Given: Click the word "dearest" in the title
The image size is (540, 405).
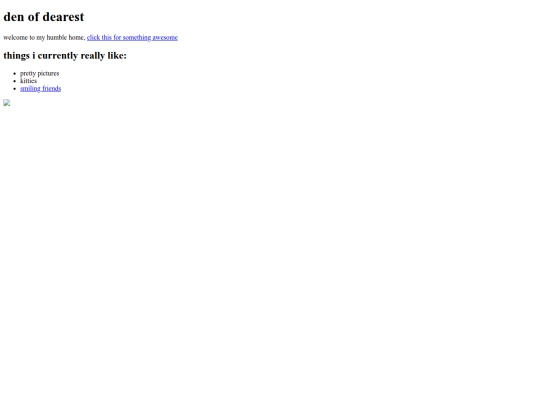Looking at the screenshot, I should [63, 17].
